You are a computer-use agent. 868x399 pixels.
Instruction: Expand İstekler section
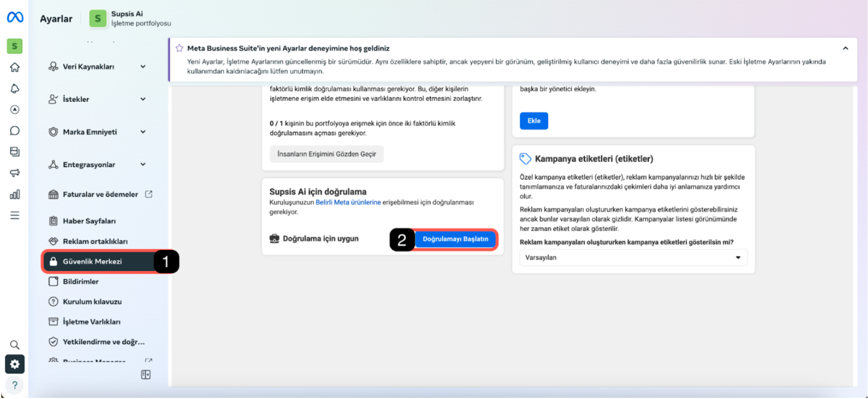[x=143, y=99]
